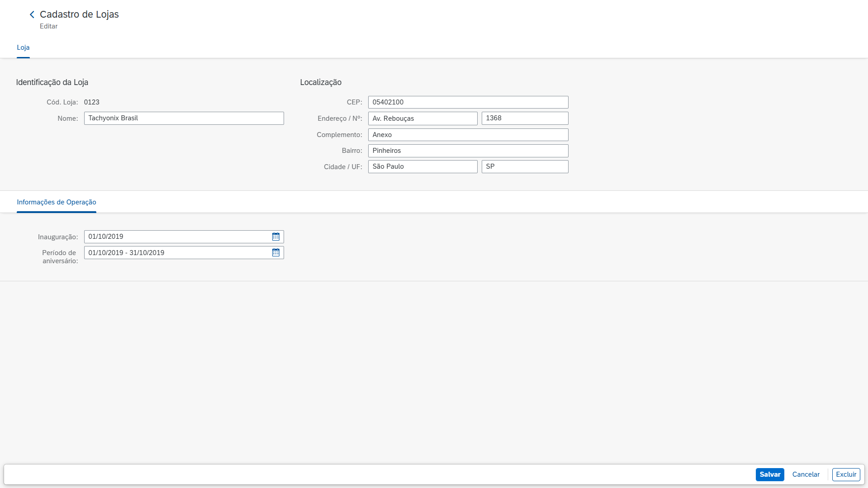Click the Excluir button
The image size is (868, 488).
846,474
